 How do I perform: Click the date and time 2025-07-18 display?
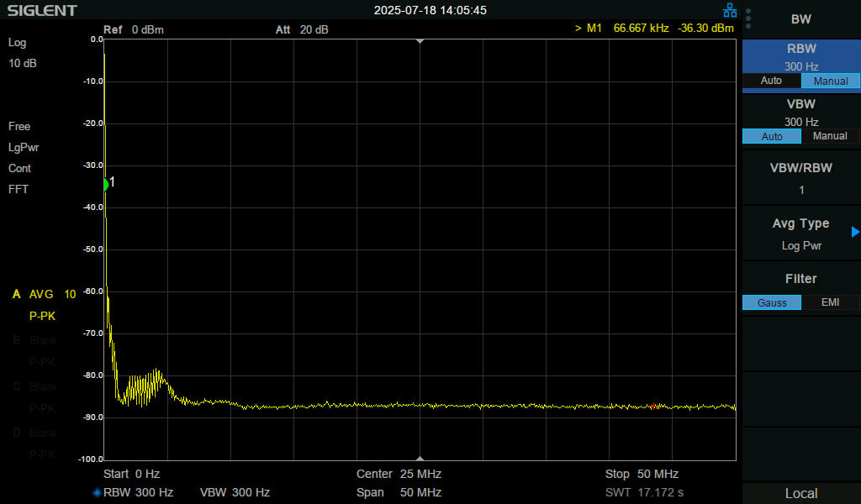pyautogui.click(x=430, y=10)
